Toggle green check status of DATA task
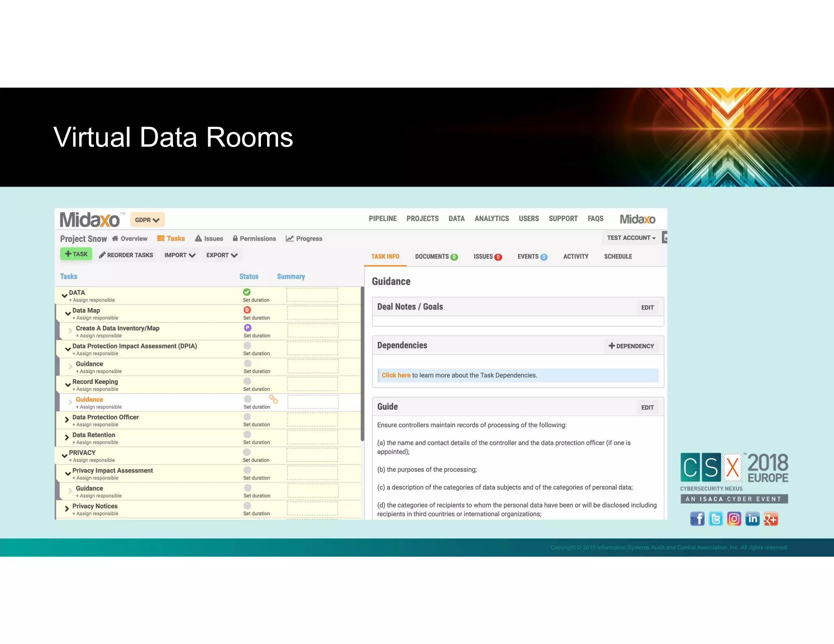 [247, 292]
